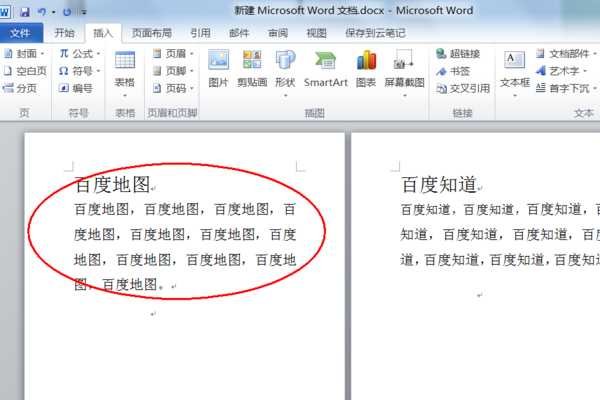Click in the 百度地图 body paragraph
600x400 pixels.
tap(185, 247)
